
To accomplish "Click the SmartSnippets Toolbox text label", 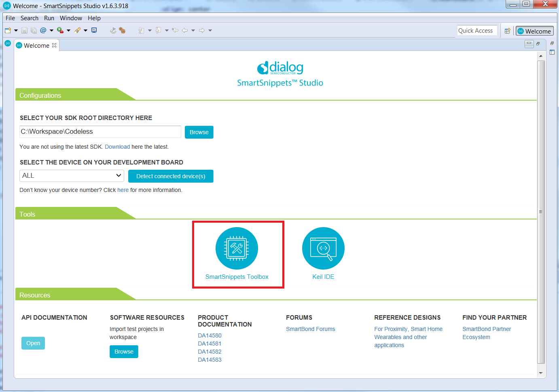I will click(x=237, y=277).
